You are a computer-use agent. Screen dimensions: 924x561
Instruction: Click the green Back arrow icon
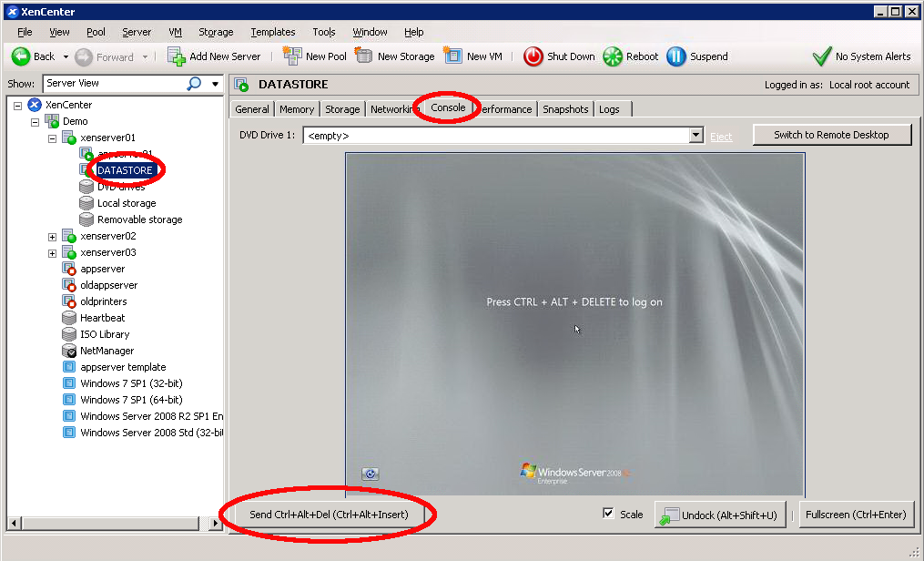(x=21, y=56)
